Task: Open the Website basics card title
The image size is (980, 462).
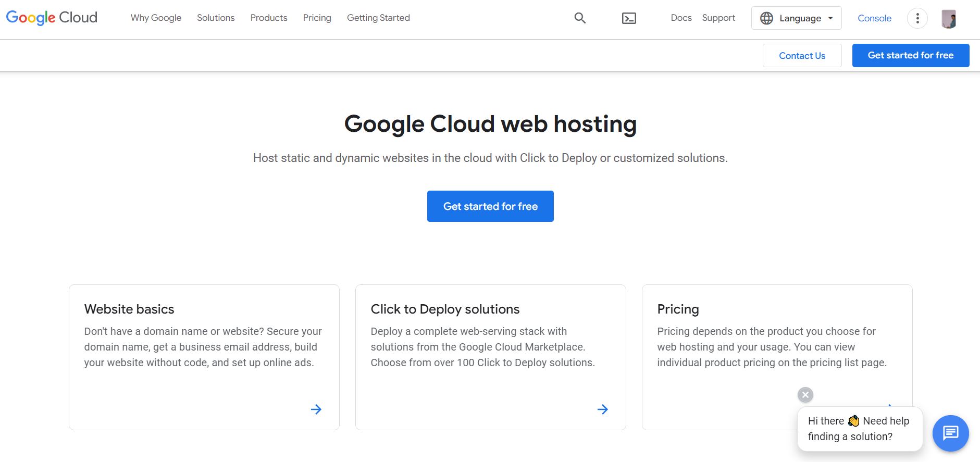Action: pos(129,309)
